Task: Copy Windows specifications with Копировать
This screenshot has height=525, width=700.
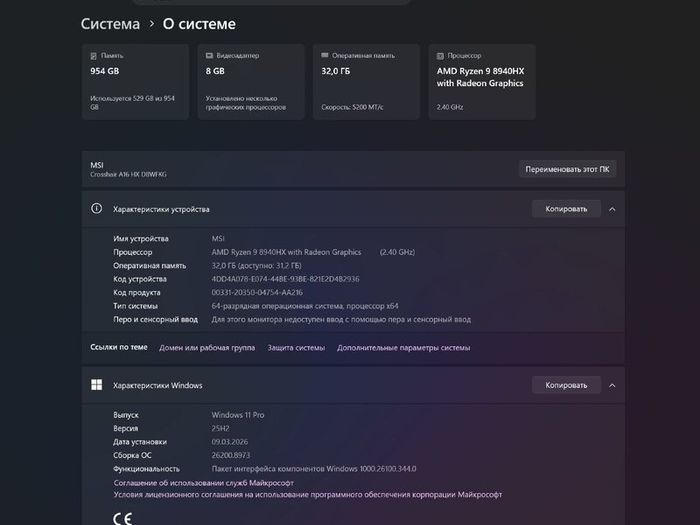Action: pyautogui.click(x=566, y=385)
